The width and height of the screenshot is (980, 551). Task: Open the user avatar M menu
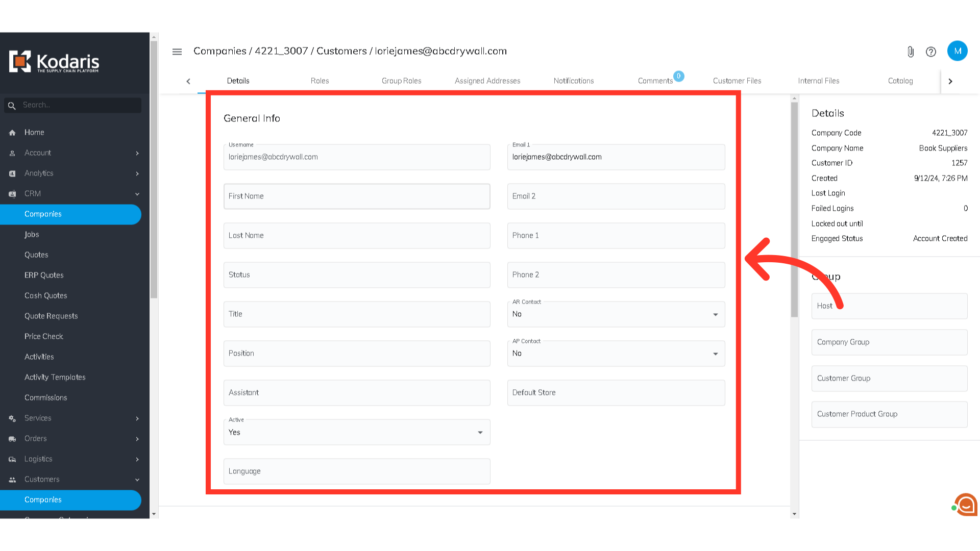957,51
